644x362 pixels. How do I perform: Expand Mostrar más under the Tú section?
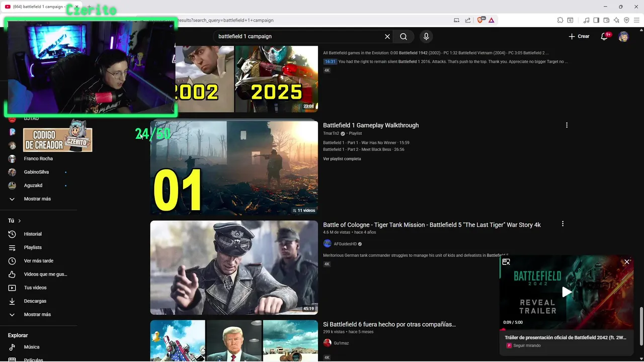[x=38, y=315]
